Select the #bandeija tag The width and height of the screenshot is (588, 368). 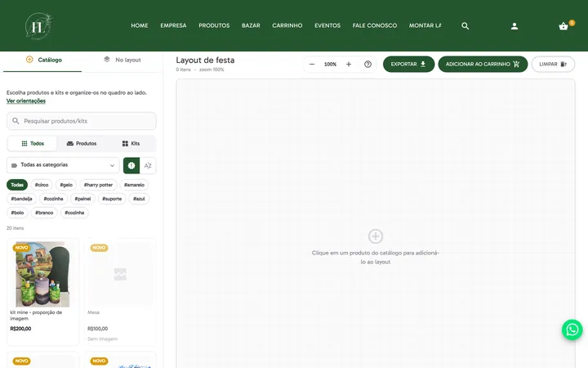click(x=21, y=199)
